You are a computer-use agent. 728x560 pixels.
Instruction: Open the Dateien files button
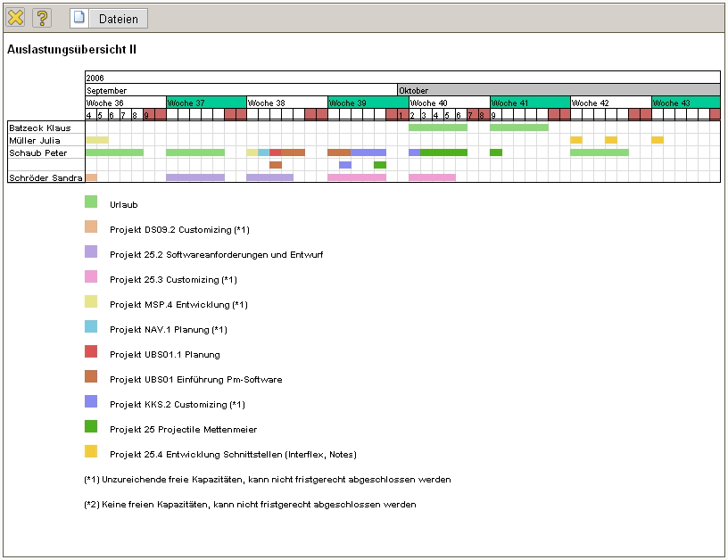click(x=109, y=18)
